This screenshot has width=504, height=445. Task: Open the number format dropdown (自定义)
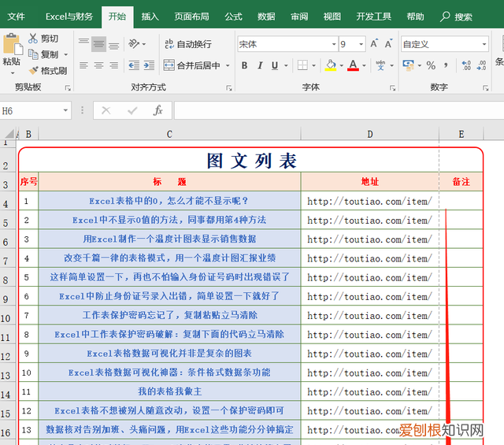pyautogui.click(x=484, y=44)
